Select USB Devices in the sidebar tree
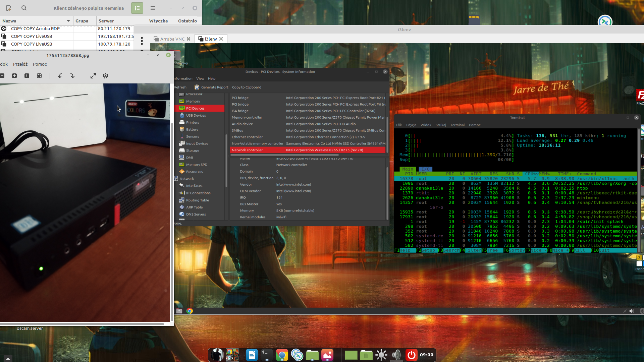Viewport: 644px width, 362px height. coord(196,115)
